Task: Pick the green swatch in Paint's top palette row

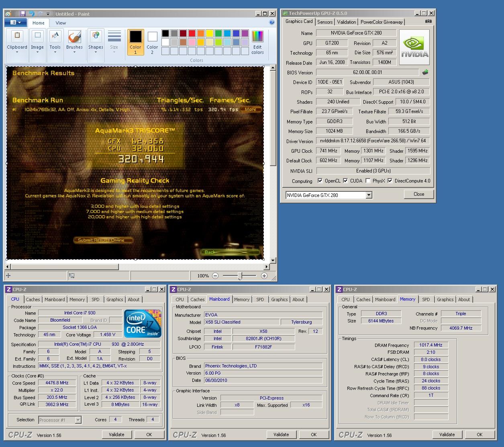Action: tap(218, 33)
